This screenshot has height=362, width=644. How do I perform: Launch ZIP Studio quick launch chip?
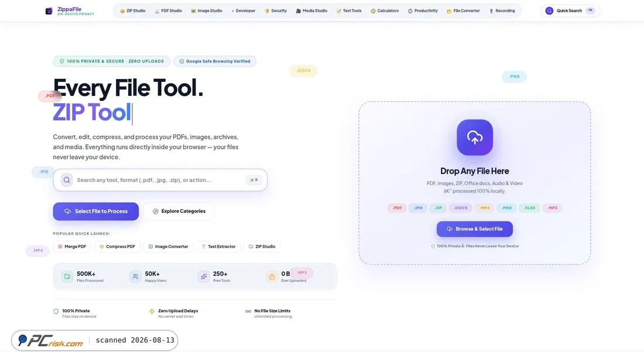(262, 247)
